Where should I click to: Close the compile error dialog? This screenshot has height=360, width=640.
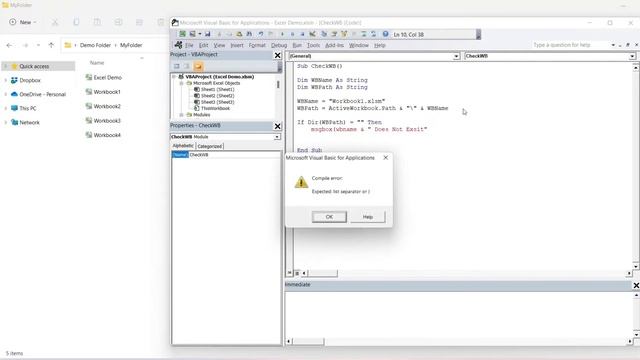pyautogui.click(x=385, y=158)
